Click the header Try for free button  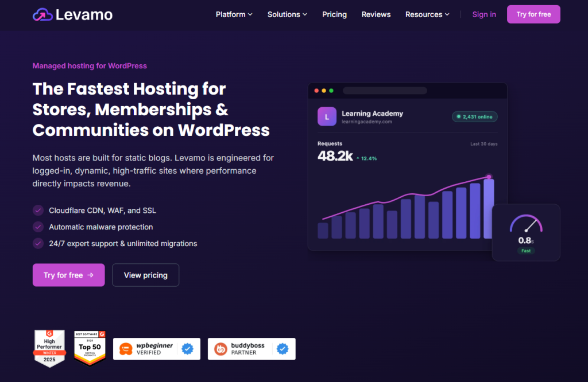[x=533, y=14]
